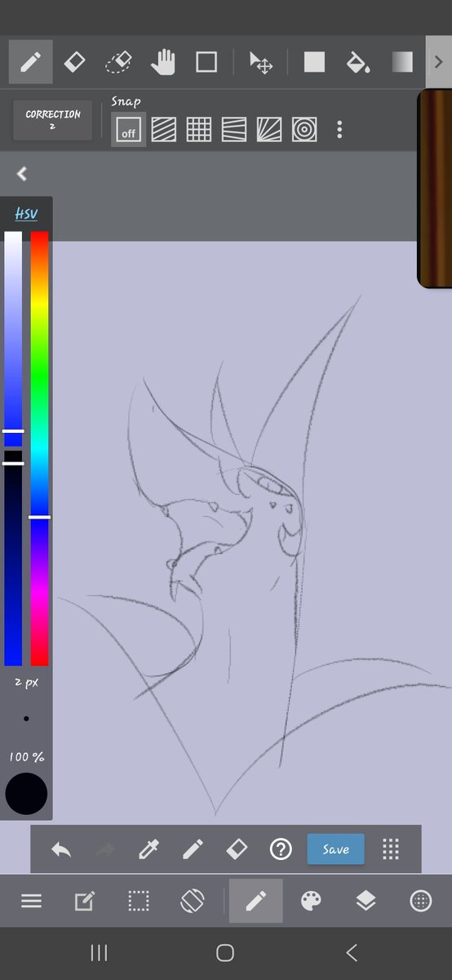452x980 pixels.
Task: Switch color mode via HSV label
Action: tap(26, 214)
